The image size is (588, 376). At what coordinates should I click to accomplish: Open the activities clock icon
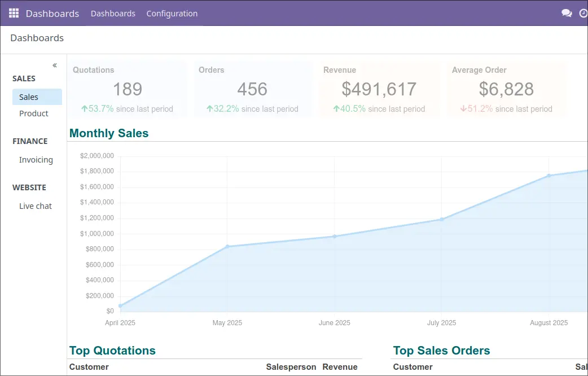[x=583, y=13]
